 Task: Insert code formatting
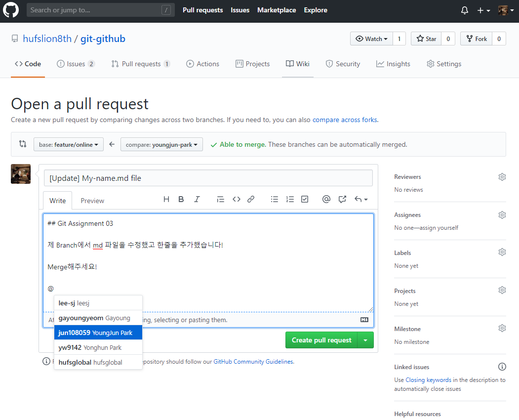(x=237, y=199)
